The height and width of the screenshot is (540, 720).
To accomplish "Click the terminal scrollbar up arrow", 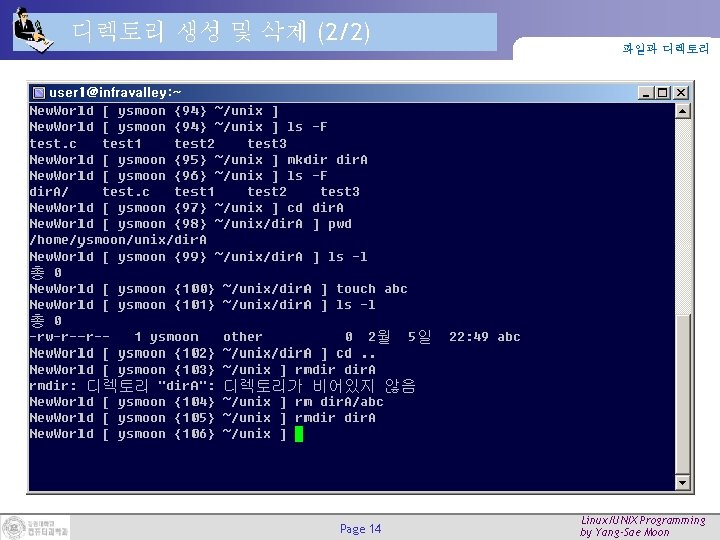I will point(683,111).
